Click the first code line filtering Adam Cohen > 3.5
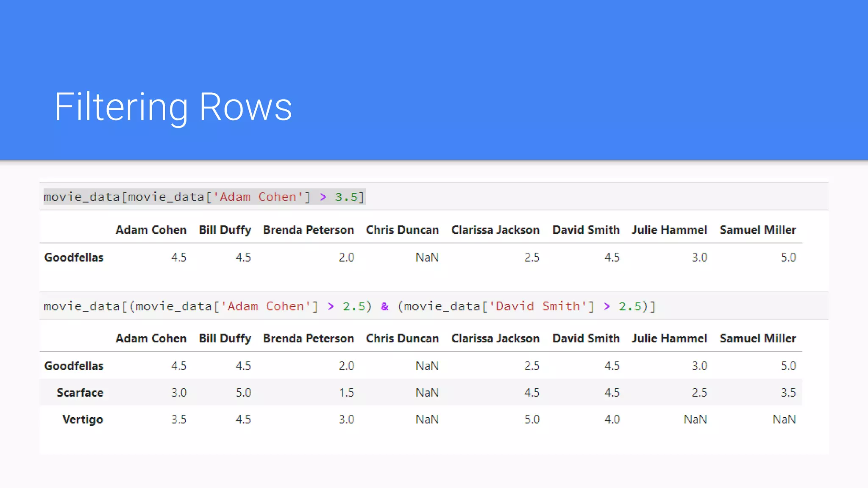 point(204,197)
